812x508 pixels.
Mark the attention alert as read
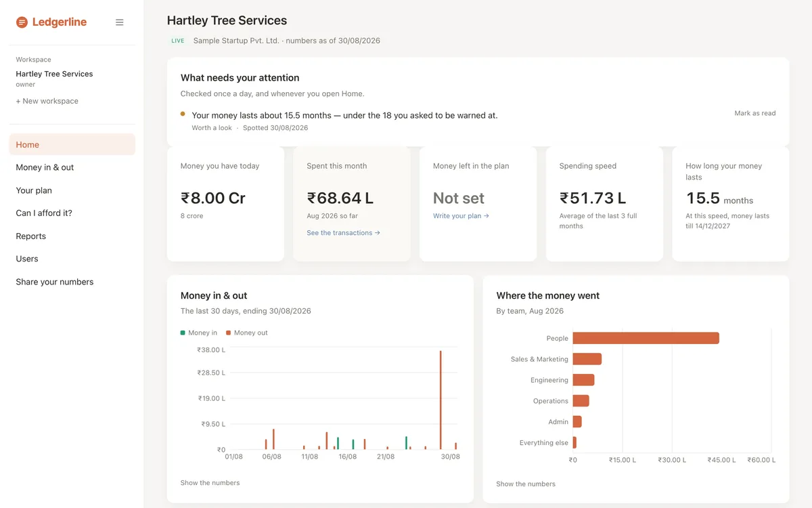755,113
